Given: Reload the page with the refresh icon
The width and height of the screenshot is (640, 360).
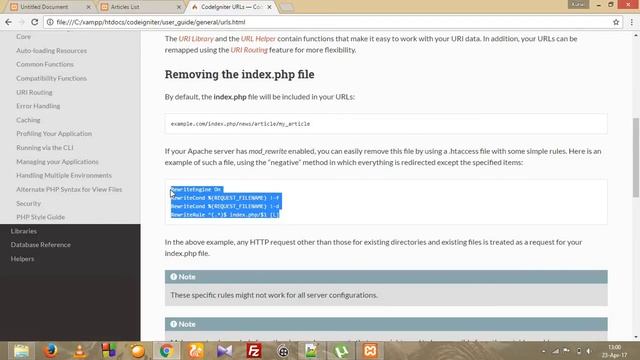Looking at the screenshot, I should coord(35,22).
